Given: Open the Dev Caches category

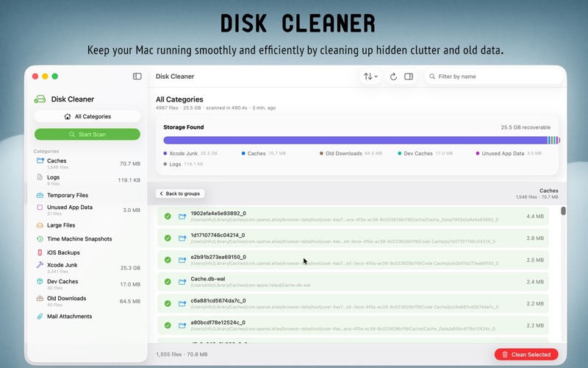Looking at the screenshot, I should pos(87,284).
